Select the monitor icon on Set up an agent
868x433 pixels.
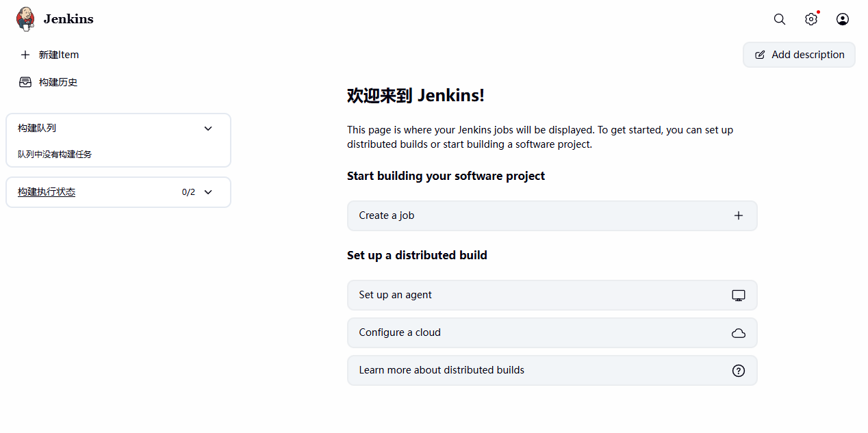point(739,295)
